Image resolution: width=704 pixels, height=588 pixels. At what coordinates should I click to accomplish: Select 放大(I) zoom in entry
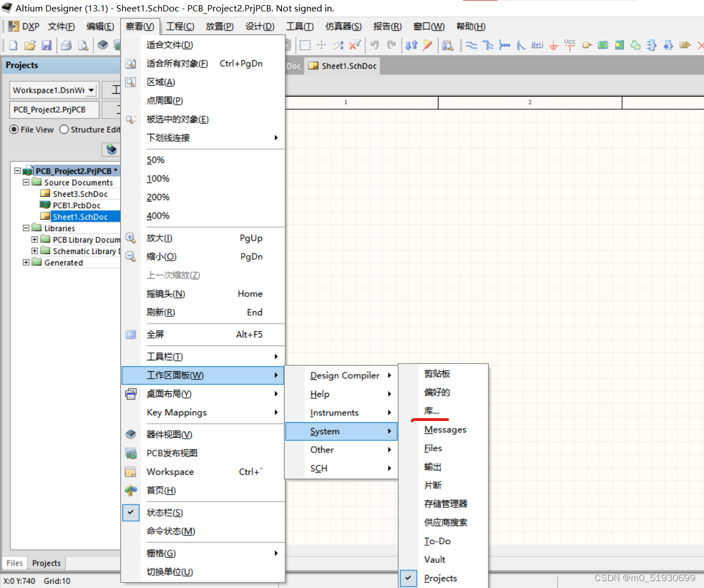203,239
